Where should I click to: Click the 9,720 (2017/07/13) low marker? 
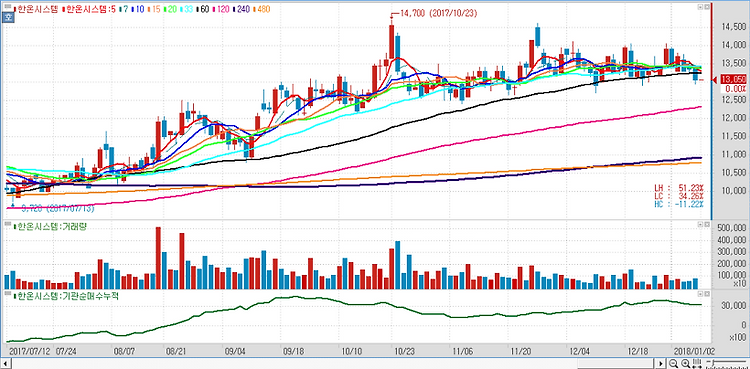[x=58, y=209]
